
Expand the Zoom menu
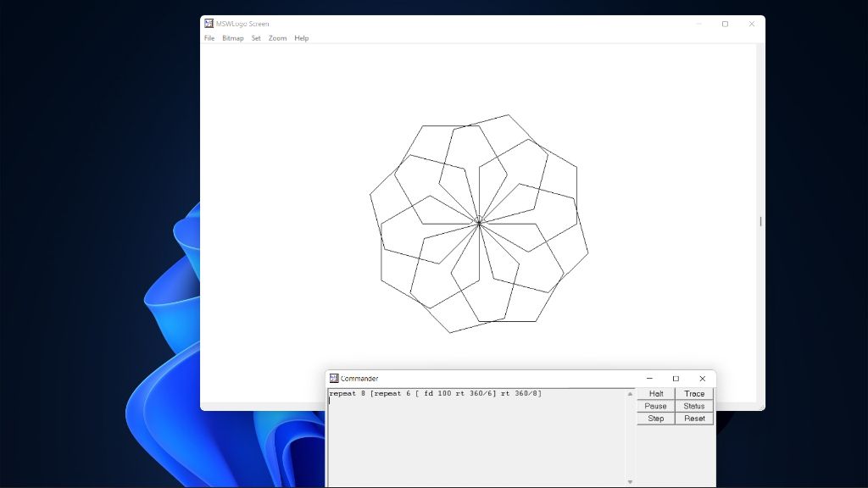[x=277, y=38]
